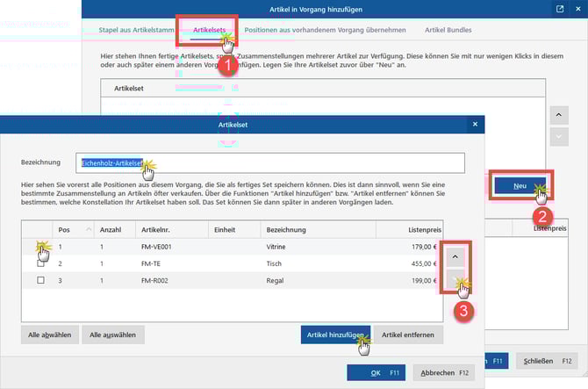Tick checkbox for position 3 Regal

[x=40, y=280]
